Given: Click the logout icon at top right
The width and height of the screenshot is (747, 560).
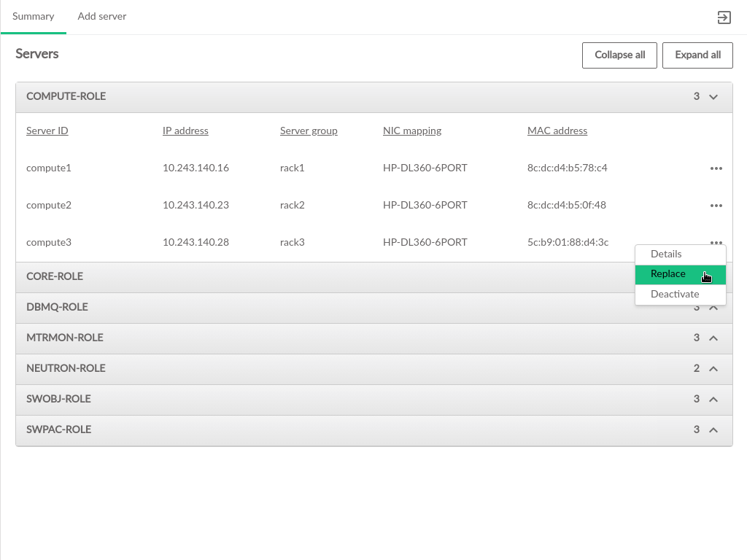Looking at the screenshot, I should 724,17.
